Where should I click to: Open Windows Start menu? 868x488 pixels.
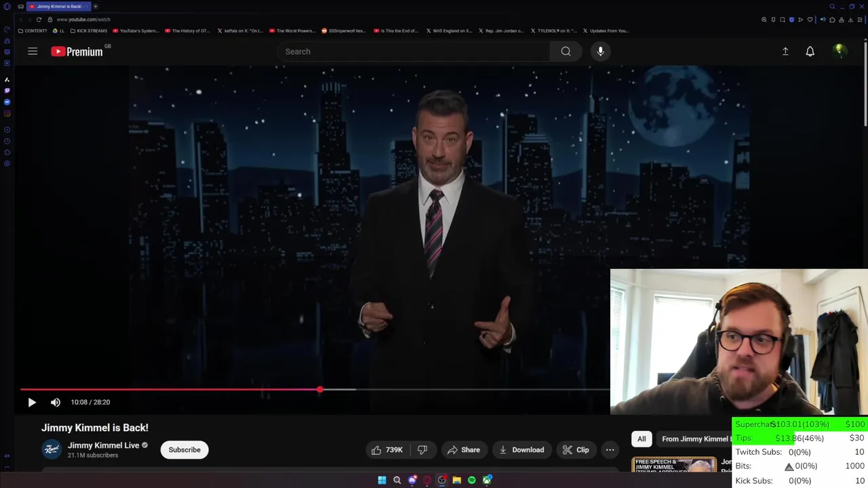pyautogui.click(x=382, y=480)
